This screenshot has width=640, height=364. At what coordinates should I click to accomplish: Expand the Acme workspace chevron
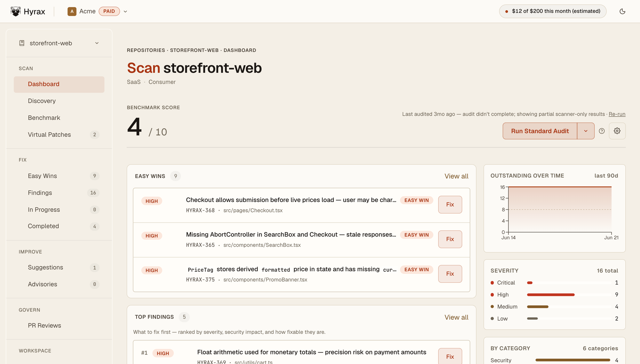pyautogui.click(x=125, y=11)
